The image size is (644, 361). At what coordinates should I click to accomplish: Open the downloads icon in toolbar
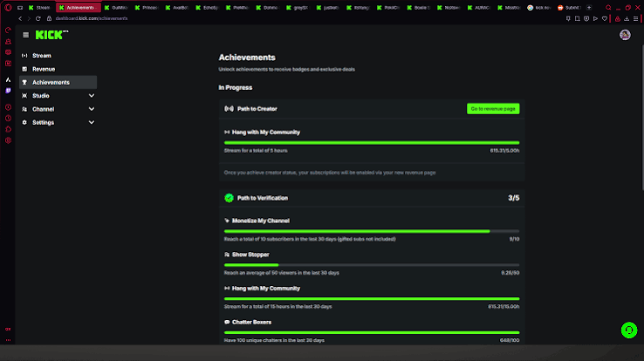[627, 18]
